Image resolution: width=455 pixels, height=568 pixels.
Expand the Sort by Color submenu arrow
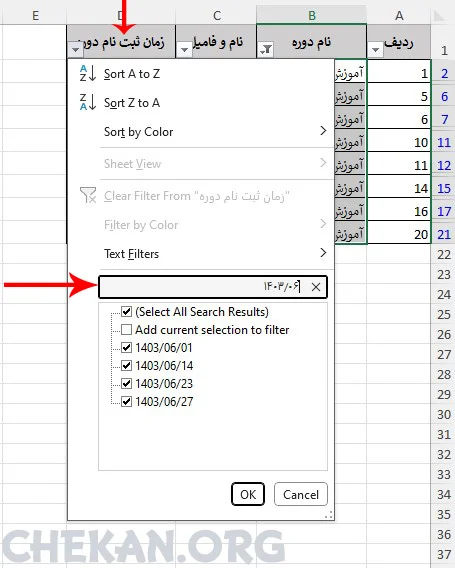[x=323, y=131]
